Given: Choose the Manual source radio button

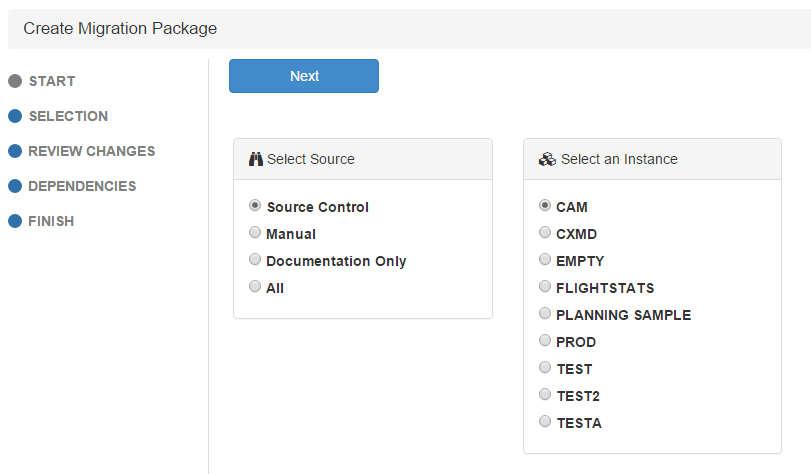Looking at the screenshot, I should pyautogui.click(x=255, y=233).
